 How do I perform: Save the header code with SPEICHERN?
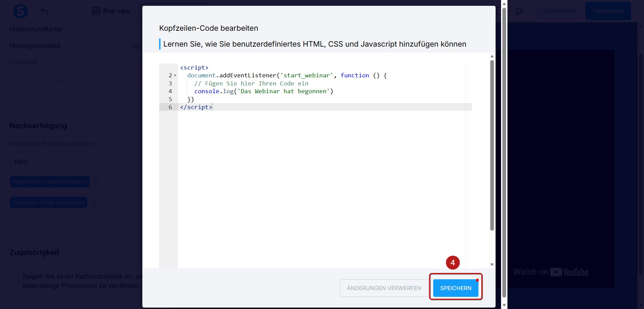[x=456, y=288]
